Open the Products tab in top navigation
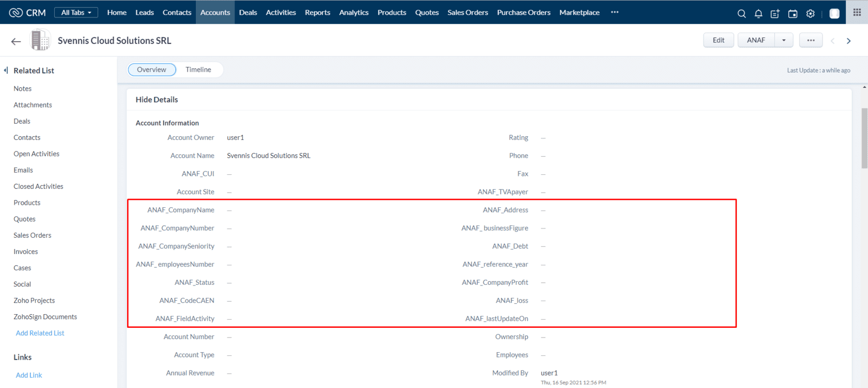 tap(392, 12)
